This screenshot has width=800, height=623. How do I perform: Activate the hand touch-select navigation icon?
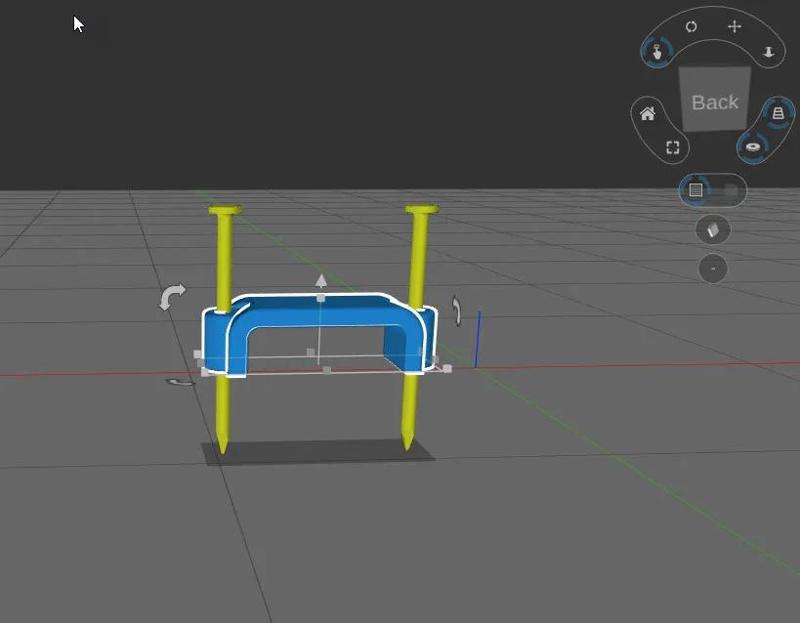coord(657,52)
